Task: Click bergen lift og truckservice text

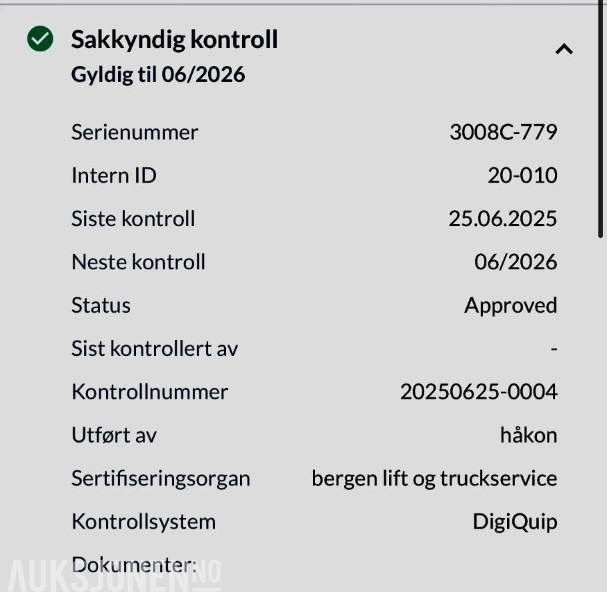Action: (x=434, y=478)
